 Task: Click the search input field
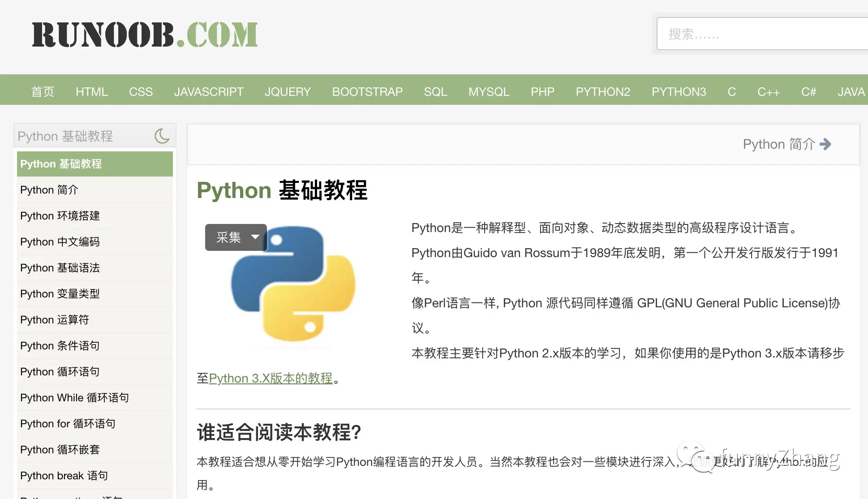click(x=761, y=34)
